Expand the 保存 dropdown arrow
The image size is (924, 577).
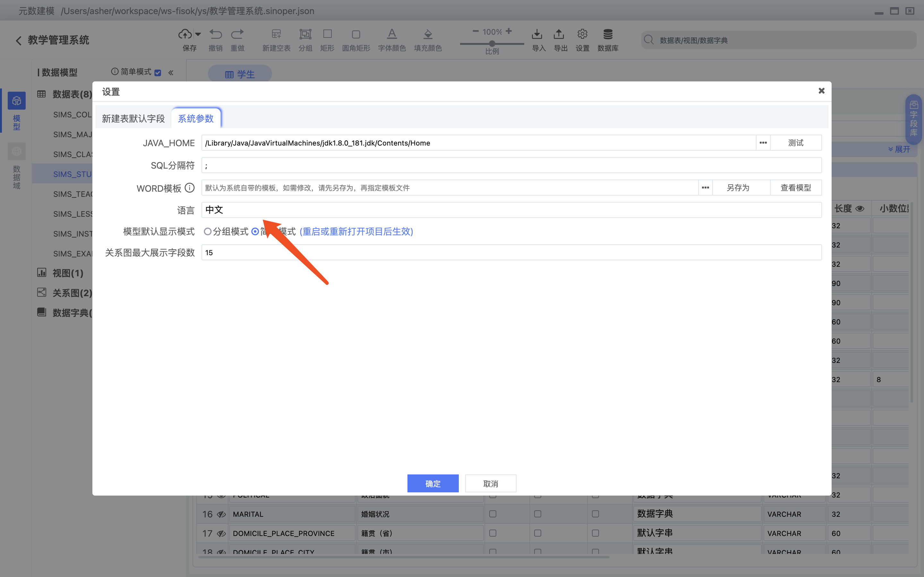(198, 34)
